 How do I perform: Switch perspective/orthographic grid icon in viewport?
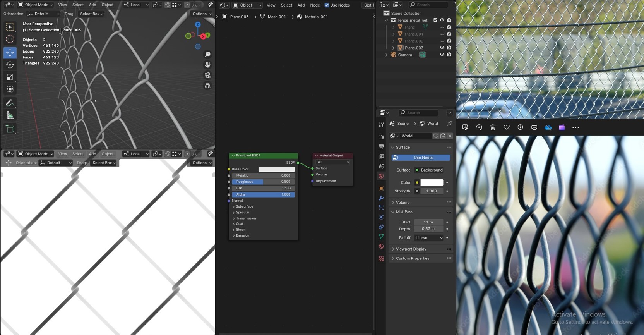click(207, 86)
